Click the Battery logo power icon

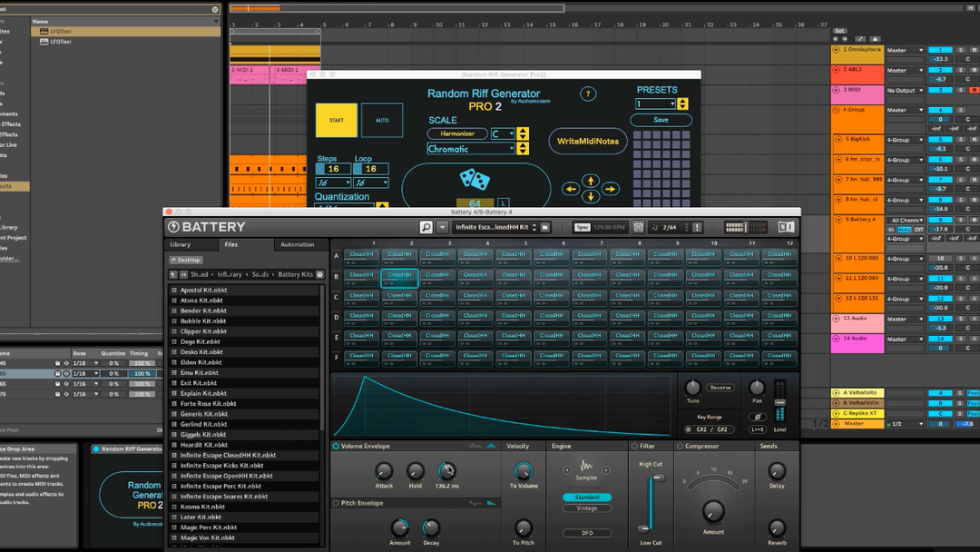tap(174, 227)
